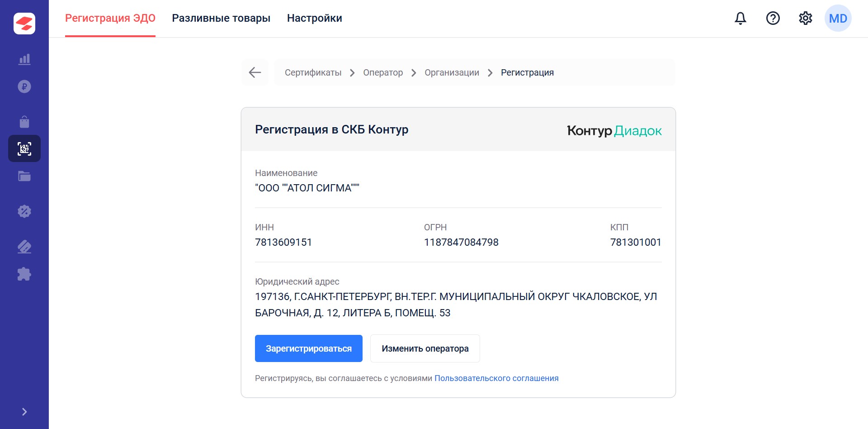868x429 pixels.
Task: Open the puzzle piece extensions icon
Action: [24, 274]
